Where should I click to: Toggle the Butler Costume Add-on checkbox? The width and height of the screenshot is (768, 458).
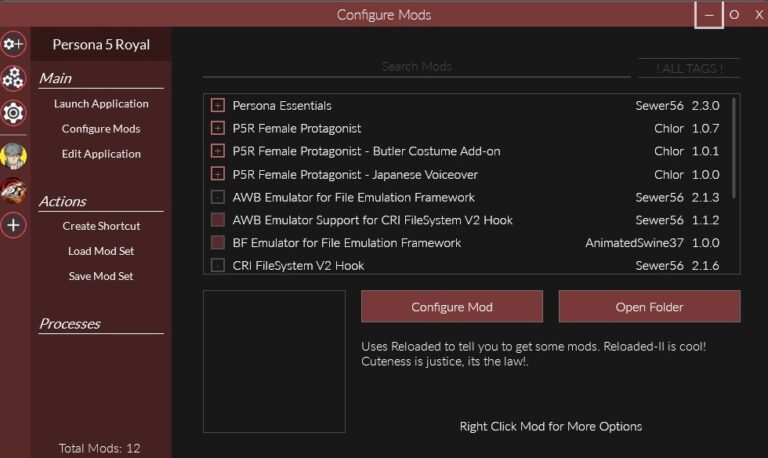point(218,151)
